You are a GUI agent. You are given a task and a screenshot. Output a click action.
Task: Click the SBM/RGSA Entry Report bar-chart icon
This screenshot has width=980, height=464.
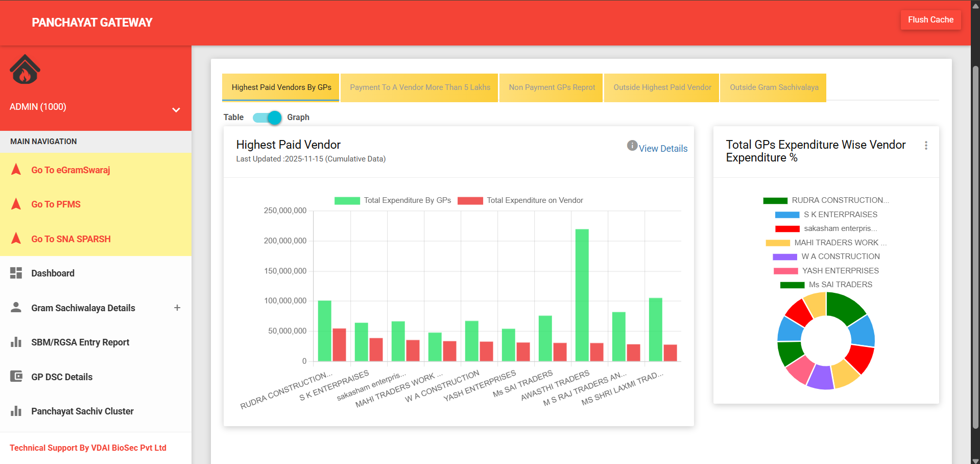point(16,342)
